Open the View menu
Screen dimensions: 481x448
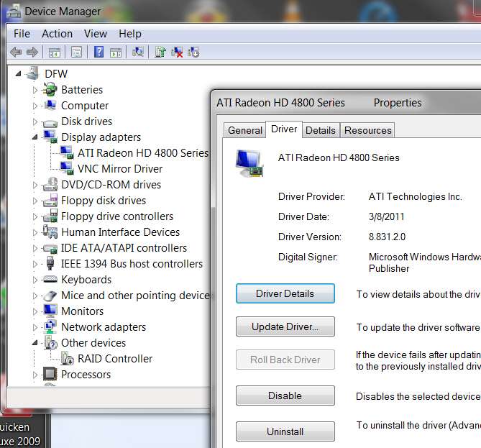pyautogui.click(x=96, y=34)
